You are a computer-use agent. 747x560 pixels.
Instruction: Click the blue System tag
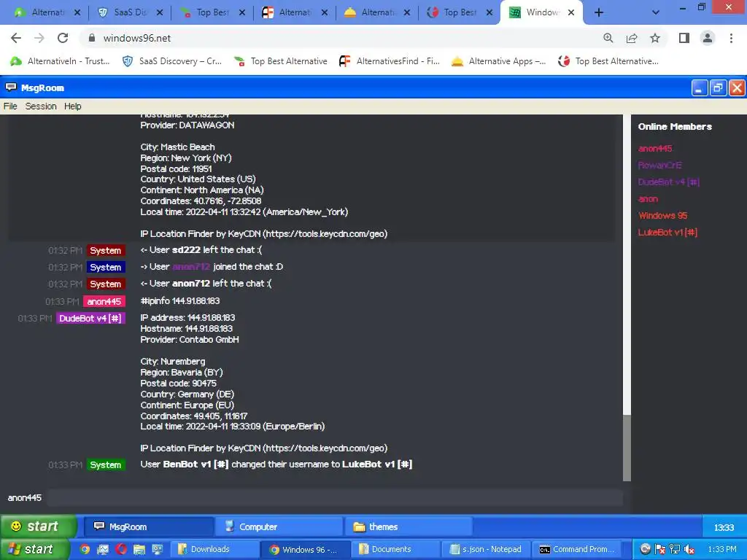106,267
